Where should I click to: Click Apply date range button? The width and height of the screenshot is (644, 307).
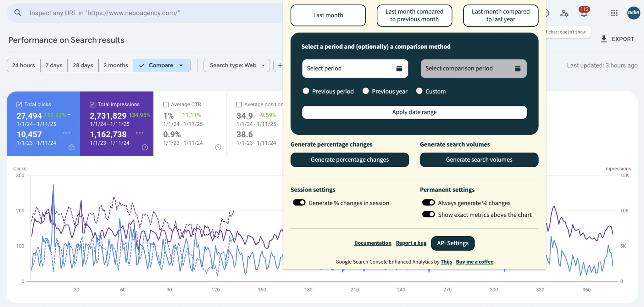point(414,112)
